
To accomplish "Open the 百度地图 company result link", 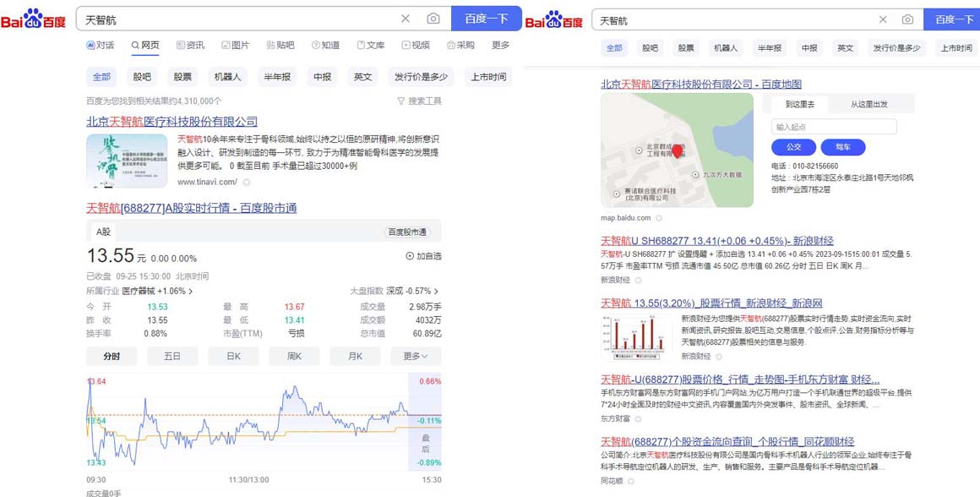I will pyautogui.click(x=701, y=84).
